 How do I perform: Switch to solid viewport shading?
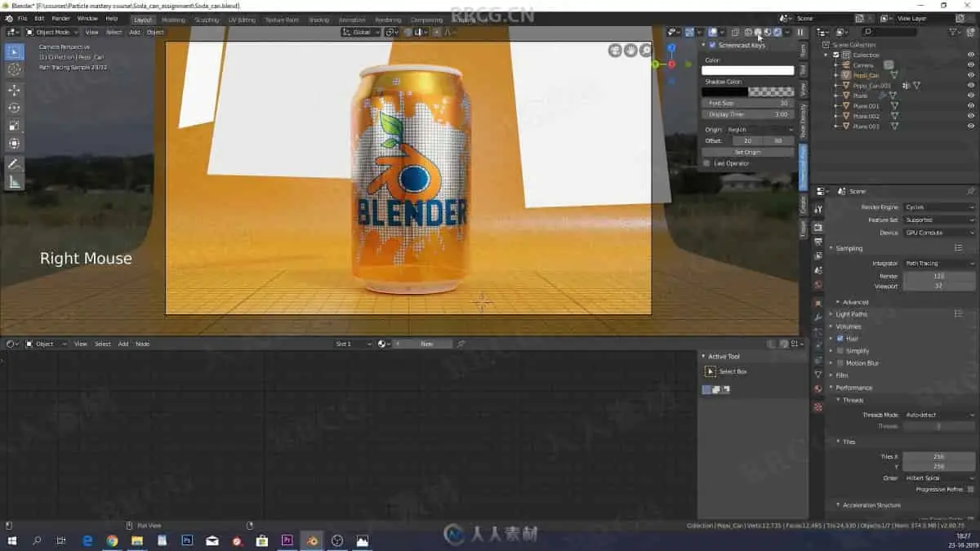(x=758, y=32)
